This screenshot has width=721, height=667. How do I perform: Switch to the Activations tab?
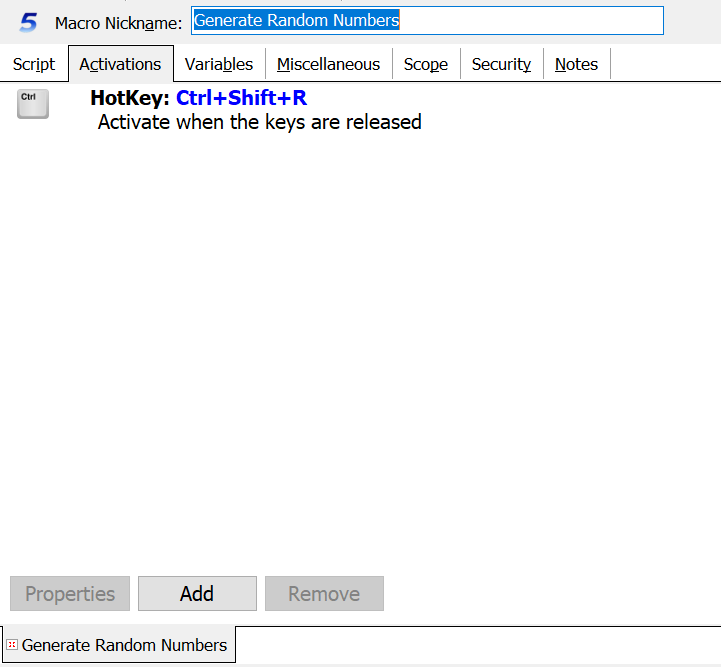[120, 64]
